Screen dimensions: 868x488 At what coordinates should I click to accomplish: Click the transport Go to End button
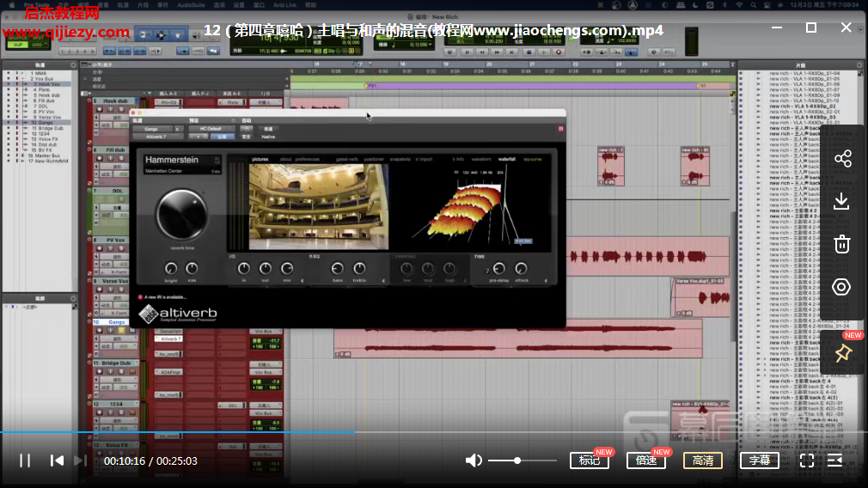coord(512,52)
